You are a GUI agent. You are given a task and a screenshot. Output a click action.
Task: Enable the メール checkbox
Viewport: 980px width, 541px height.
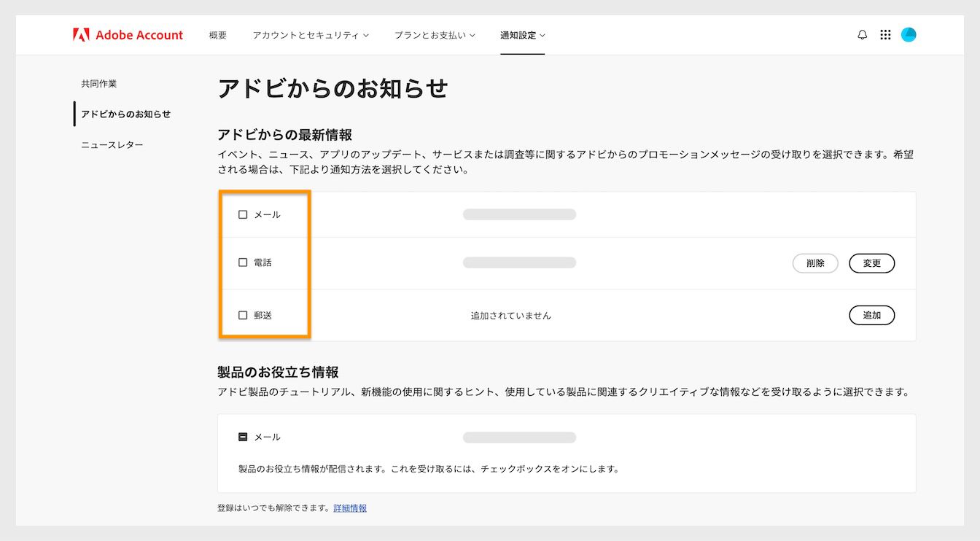tap(242, 214)
